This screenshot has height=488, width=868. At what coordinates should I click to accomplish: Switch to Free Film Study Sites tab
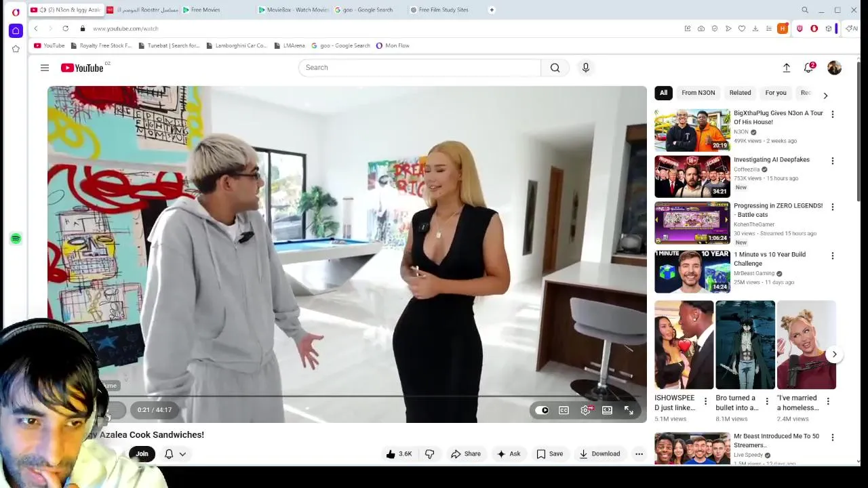443,10
